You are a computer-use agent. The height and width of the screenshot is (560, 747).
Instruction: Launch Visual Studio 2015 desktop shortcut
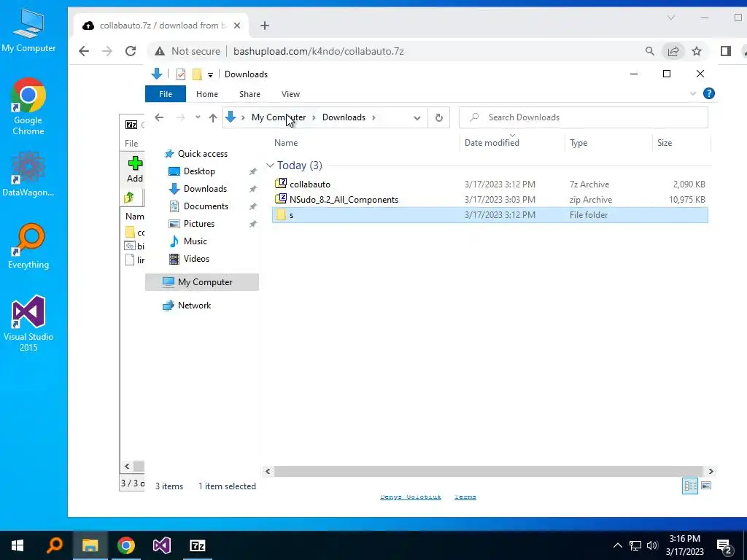point(28,323)
